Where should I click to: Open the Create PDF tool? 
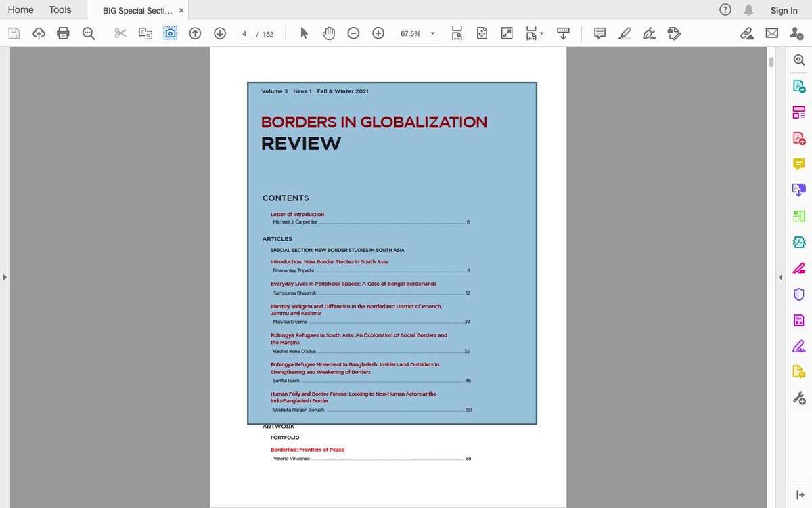click(x=799, y=138)
